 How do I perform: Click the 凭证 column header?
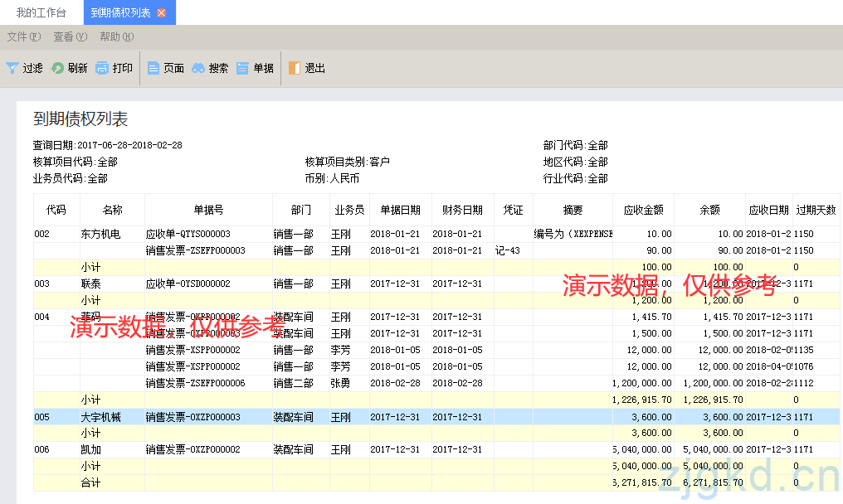tap(514, 210)
